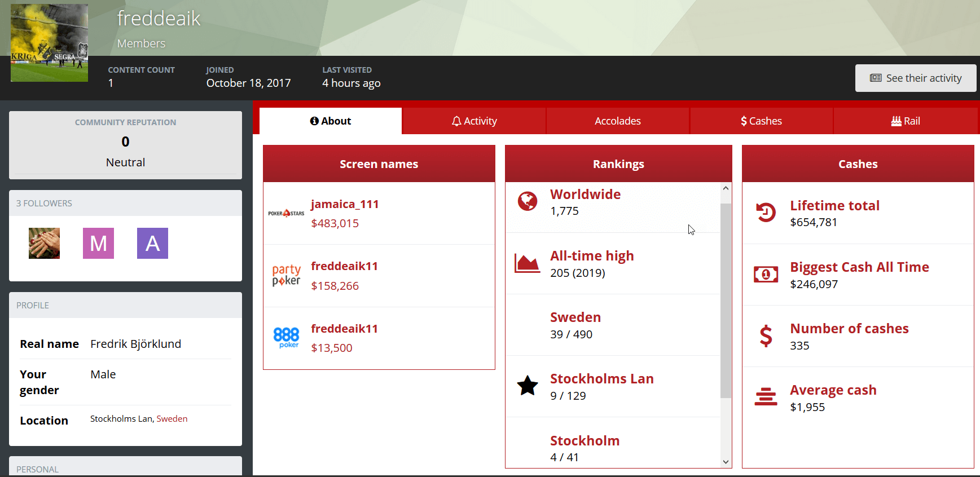
Task: Open the Cashes tab
Action: [x=761, y=121]
